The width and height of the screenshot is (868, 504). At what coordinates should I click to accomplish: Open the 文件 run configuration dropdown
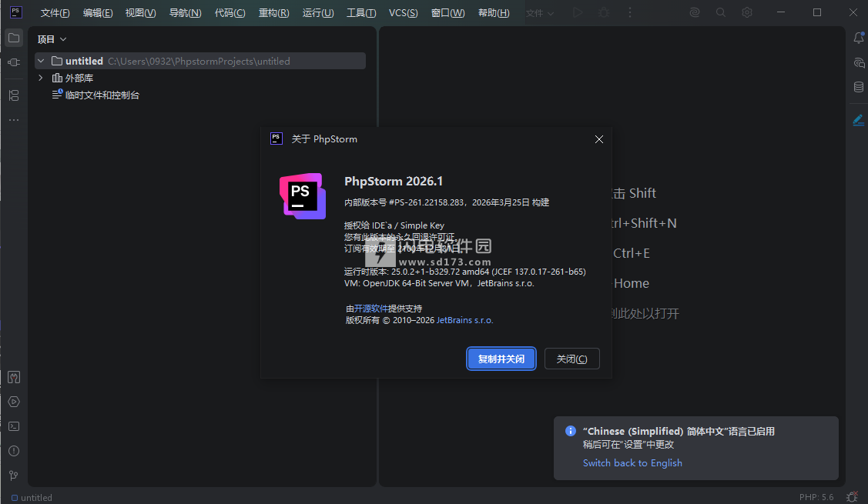coord(539,13)
